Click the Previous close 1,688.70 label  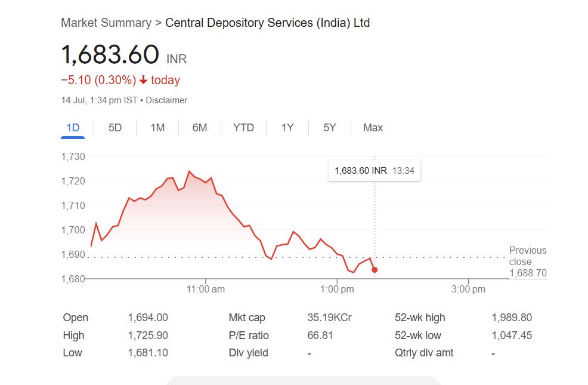pyautogui.click(x=527, y=262)
